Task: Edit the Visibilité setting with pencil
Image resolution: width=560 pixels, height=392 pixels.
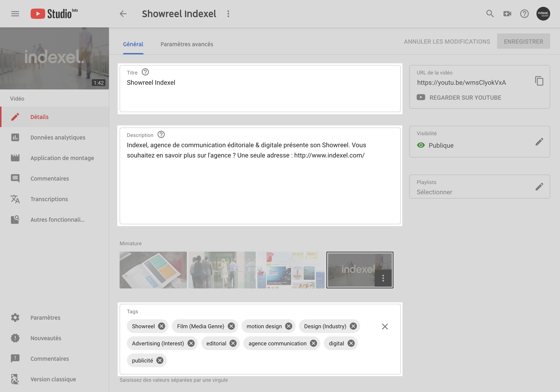Action: click(539, 141)
